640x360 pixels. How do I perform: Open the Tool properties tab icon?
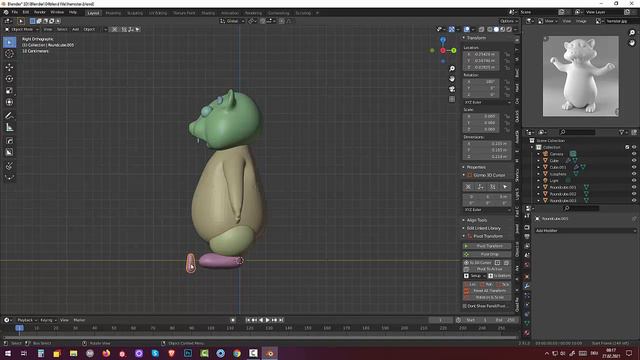[527, 217]
